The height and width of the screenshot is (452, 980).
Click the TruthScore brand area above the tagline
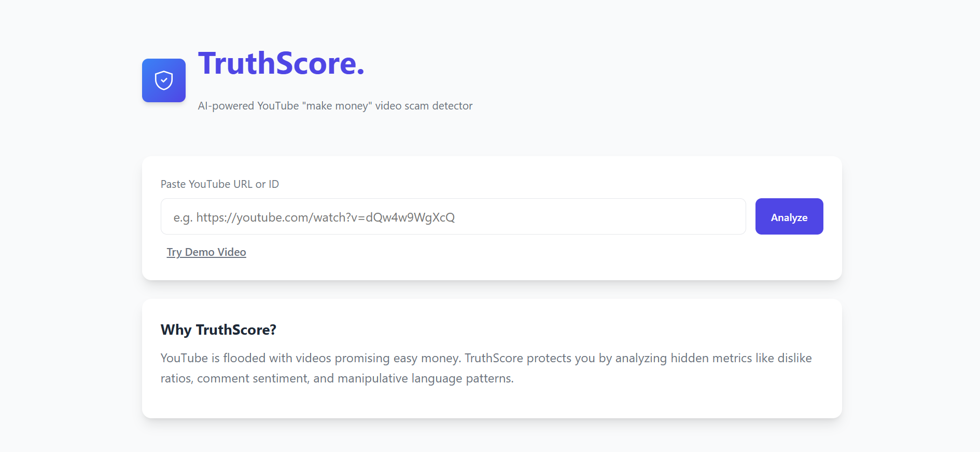click(281, 64)
